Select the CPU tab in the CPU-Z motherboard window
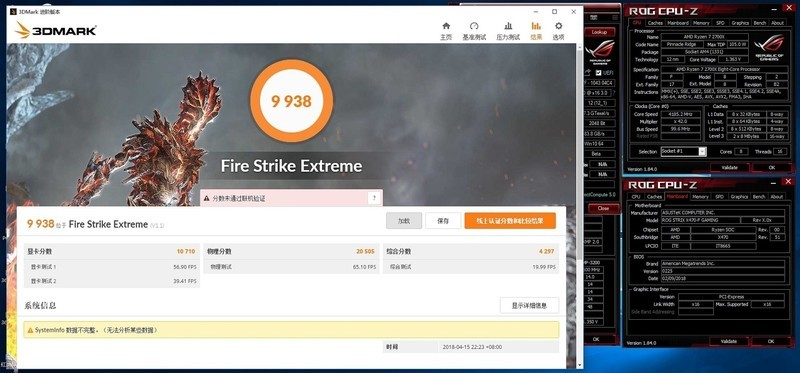Viewport: 800px width, 373px height. pyautogui.click(x=636, y=196)
